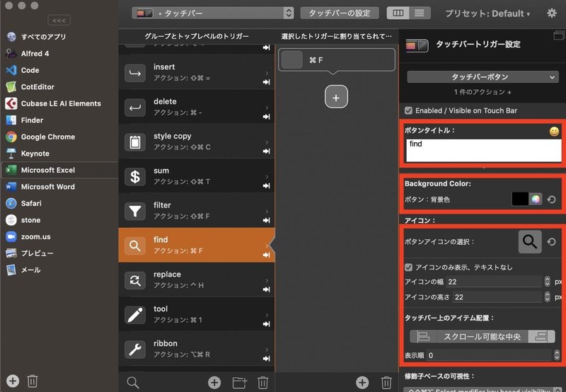566x392 pixels.
Task: Reset the button background color
Action: [552, 200]
